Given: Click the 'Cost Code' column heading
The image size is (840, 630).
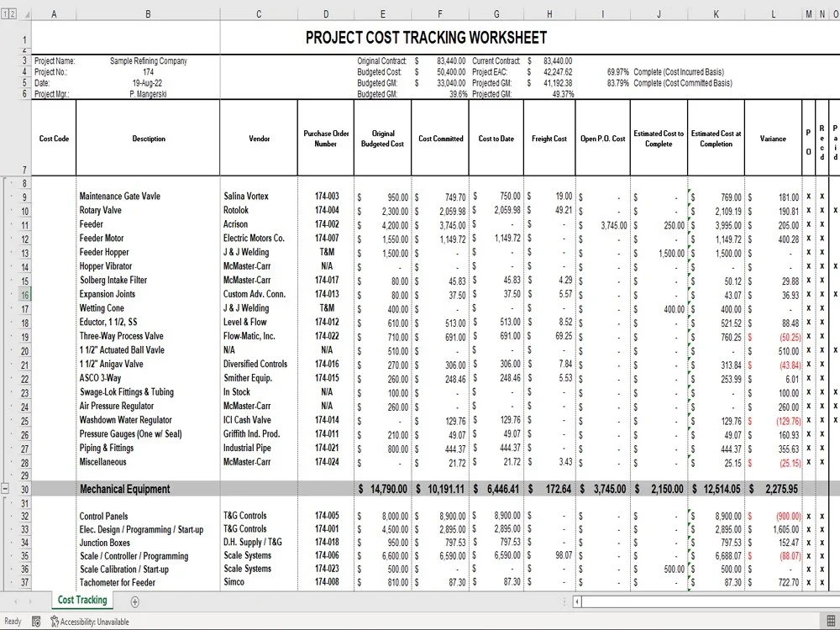Looking at the screenshot, I should click(54, 139).
